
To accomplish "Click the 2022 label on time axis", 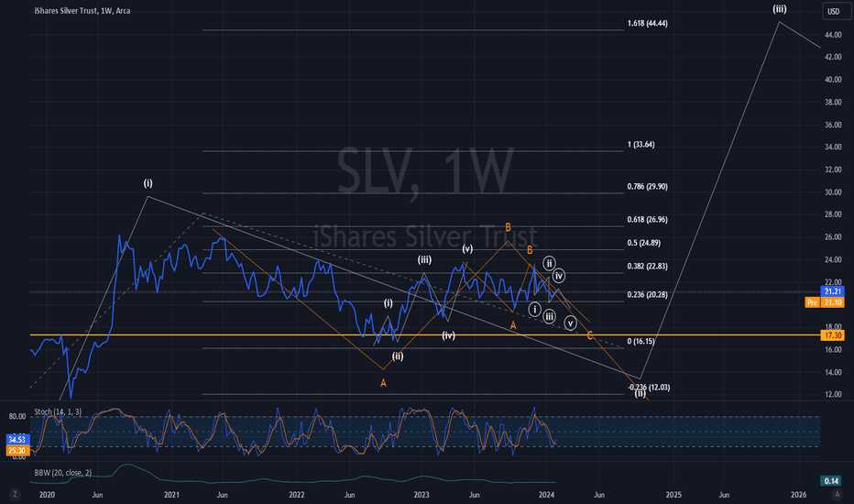I will tap(296, 495).
